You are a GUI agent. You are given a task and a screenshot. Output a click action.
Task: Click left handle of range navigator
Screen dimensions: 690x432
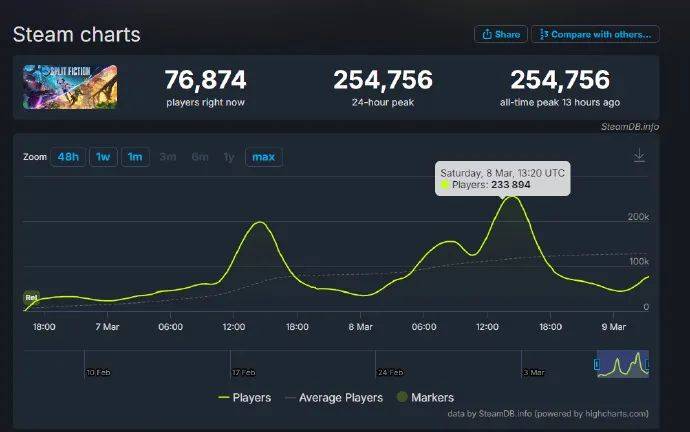(x=597, y=364)
